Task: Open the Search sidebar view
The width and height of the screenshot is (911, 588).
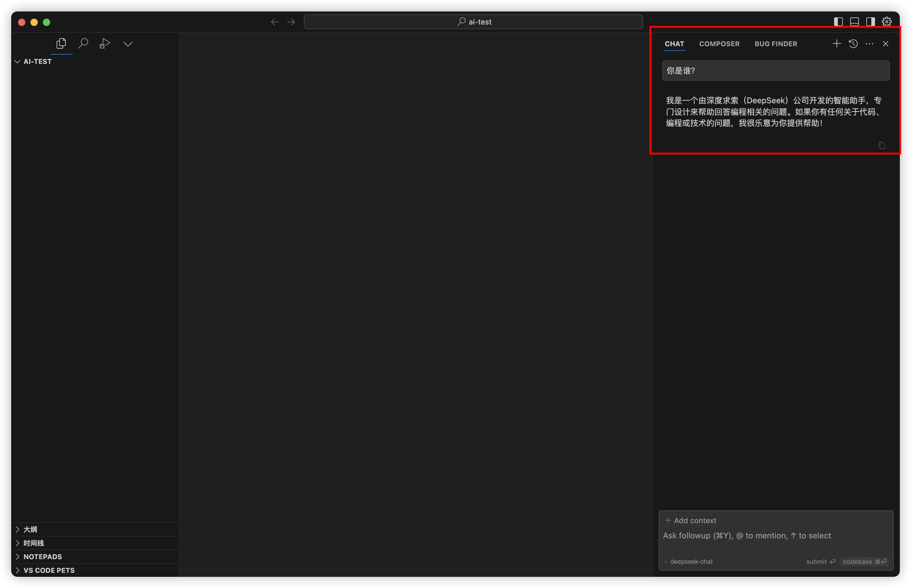Action: (83, 43)
